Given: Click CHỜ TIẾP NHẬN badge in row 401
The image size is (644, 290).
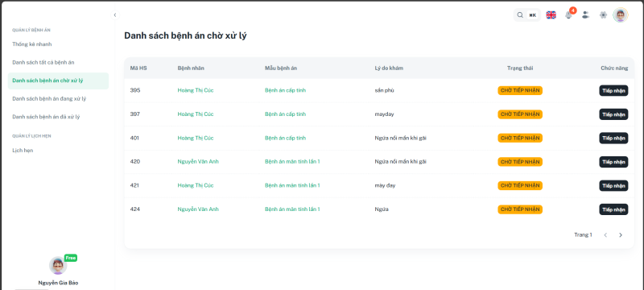Looking at the screenshot, I should coord(520,138).
